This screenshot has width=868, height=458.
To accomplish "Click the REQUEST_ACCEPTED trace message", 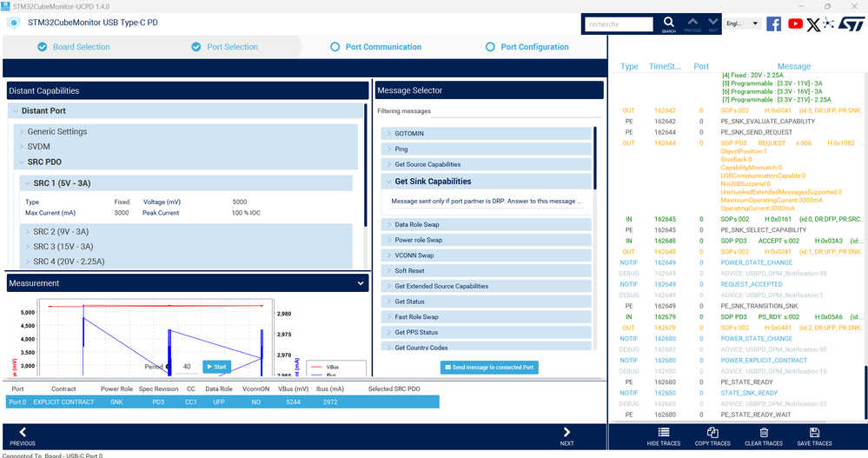I will (752, 285).
